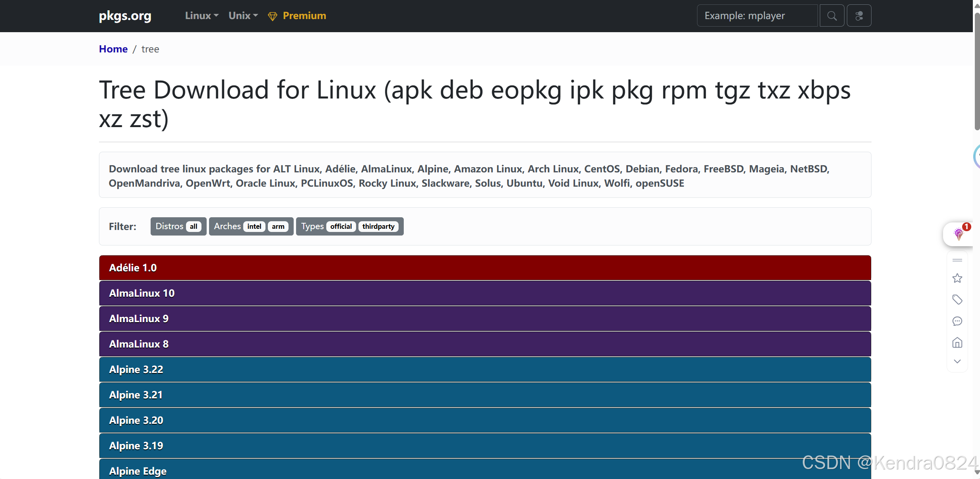Click the search magnifier button
Viewport: 980px width, 479px height.
click(x=832, y=16)
